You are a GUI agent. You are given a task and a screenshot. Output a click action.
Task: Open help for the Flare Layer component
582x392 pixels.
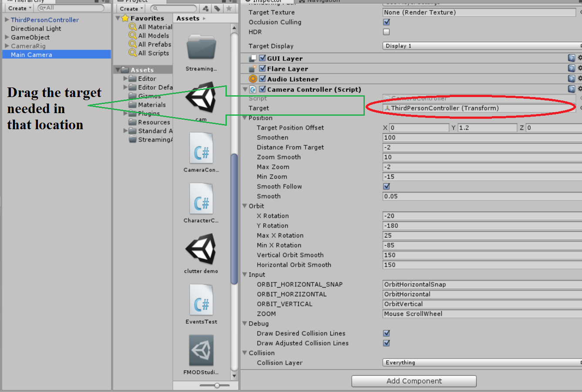[572, 68]
